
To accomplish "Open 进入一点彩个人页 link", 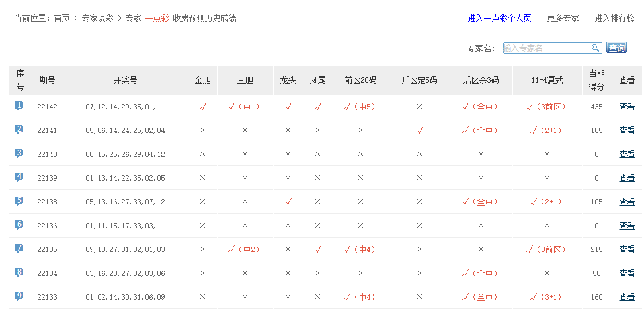I will click(x=499, y=18).
